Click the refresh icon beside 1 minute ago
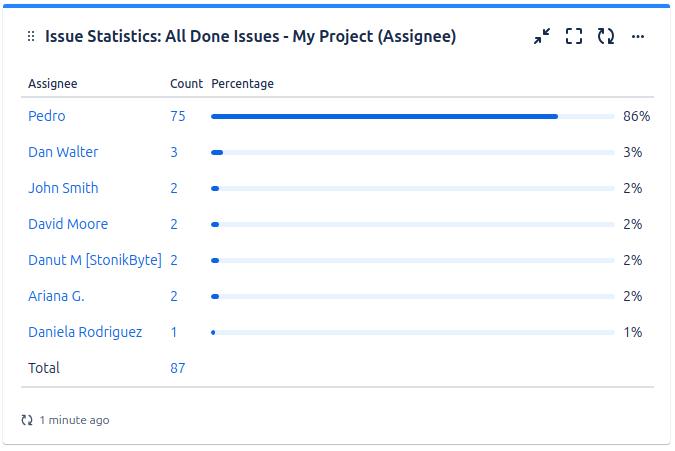This screenshot has height=451, width=675. tap(27, 420)
